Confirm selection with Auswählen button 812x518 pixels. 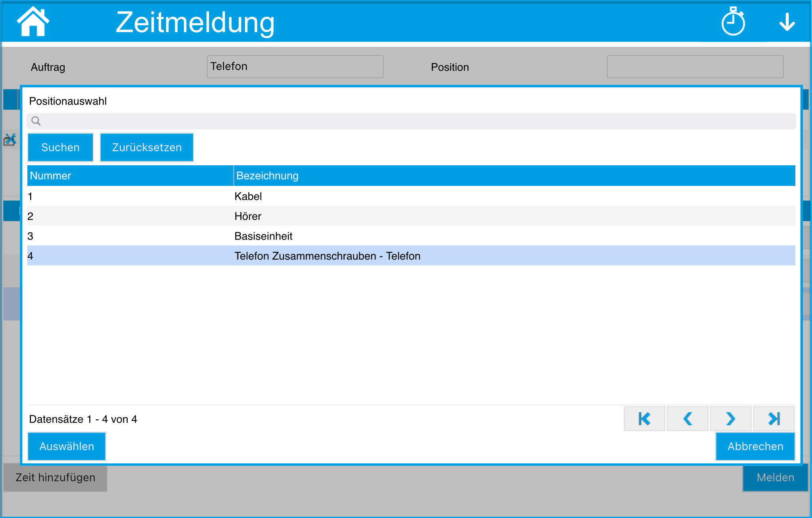coord(66,446)
